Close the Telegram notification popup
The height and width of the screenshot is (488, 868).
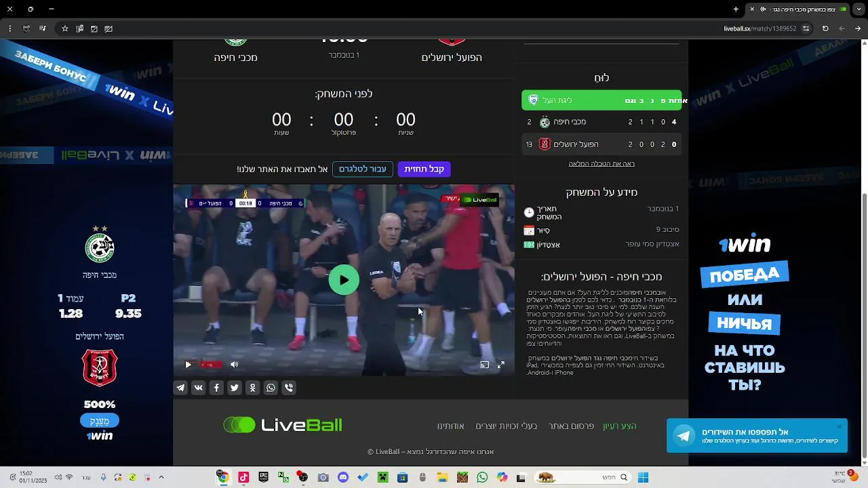(x=839, y=427)
